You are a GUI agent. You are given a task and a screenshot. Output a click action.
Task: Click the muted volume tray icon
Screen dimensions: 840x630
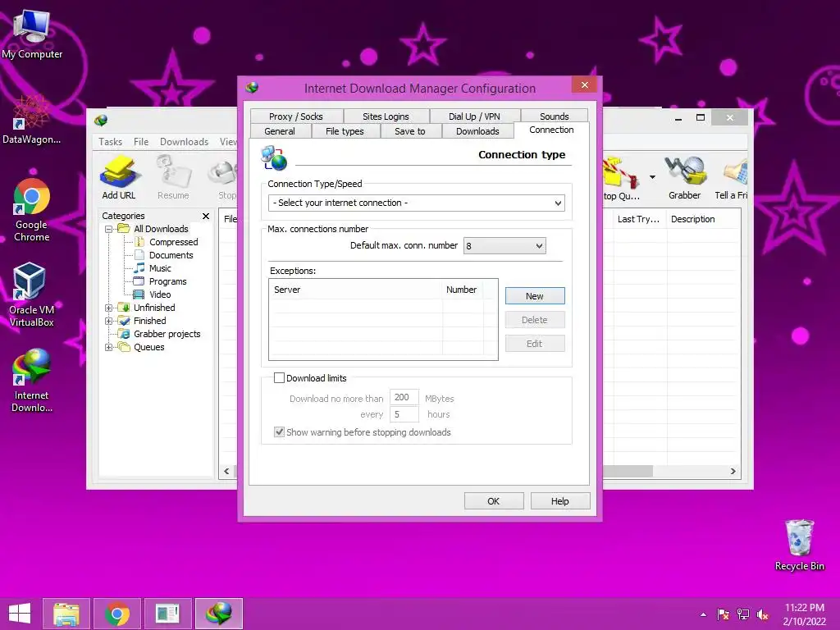[762, 614]
